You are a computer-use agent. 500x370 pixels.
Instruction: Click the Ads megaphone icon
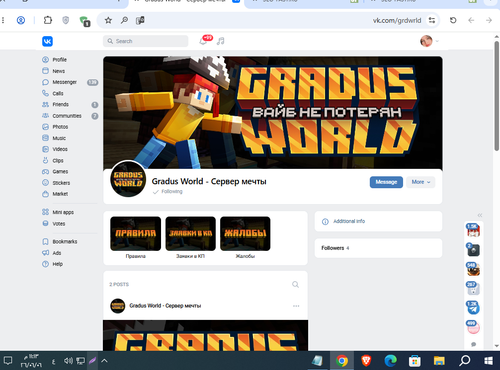click(x=45, y=253)
